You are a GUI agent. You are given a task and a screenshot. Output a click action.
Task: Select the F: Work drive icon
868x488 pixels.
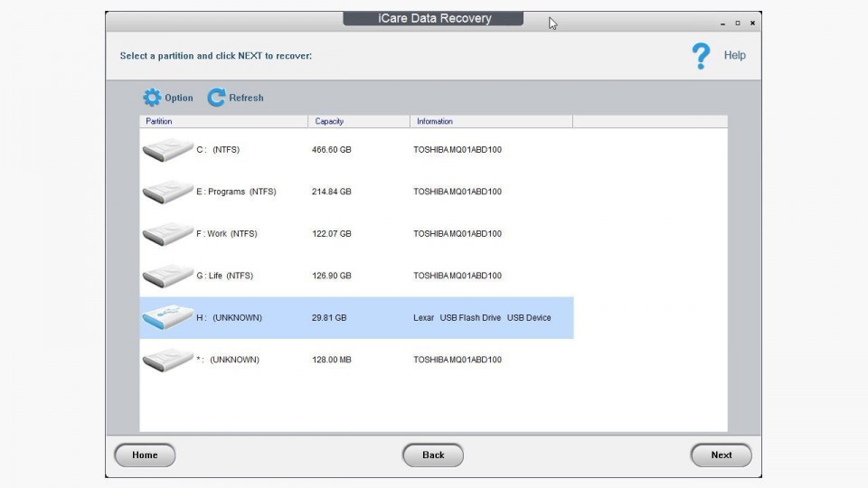167,233
